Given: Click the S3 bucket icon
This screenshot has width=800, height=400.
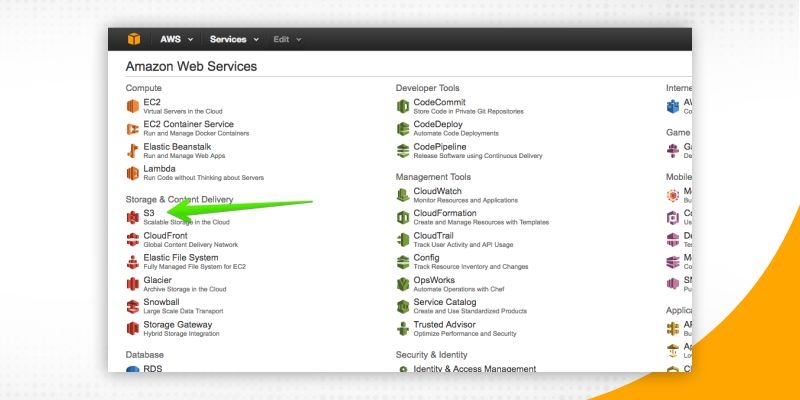Looking at the screenshot, I should tap(132, 217).
